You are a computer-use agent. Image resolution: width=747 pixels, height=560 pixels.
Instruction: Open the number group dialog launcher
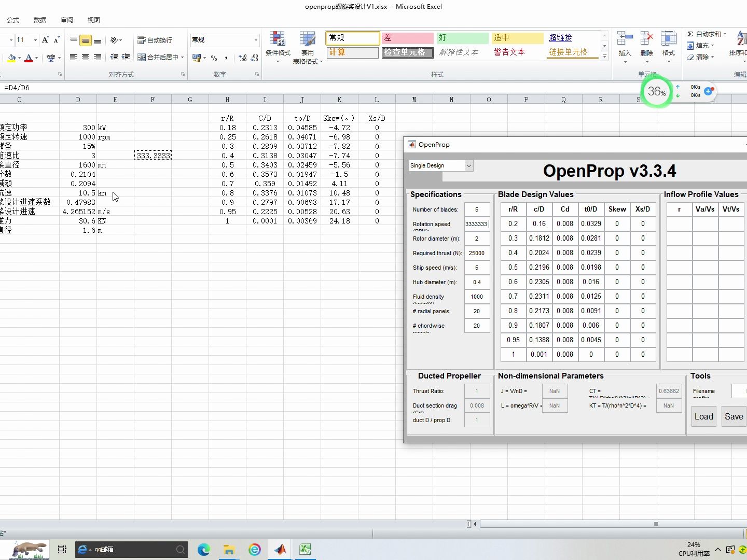[257, 74]
